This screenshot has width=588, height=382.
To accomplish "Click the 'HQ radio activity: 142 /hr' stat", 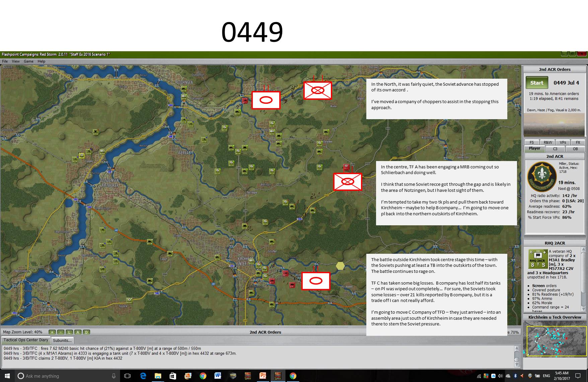I will click(554, 196).
